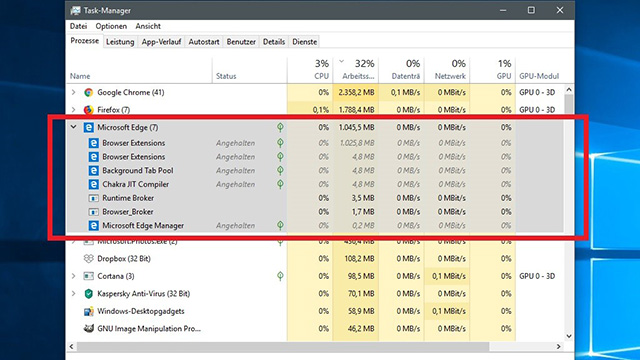640x360 pixels.
Task: Minimize the Task-Manager window
Action: 503,10
